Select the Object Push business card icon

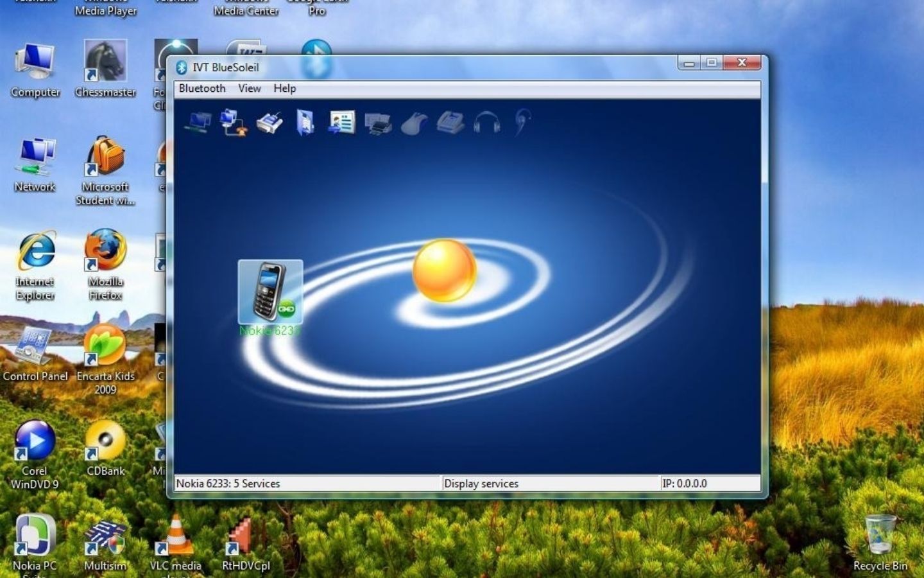(x=342, y=122)
